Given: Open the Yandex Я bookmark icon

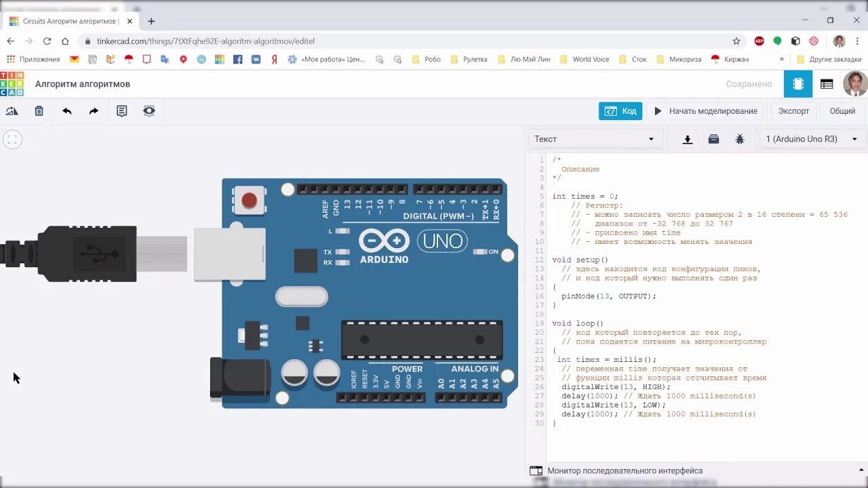Looking at the screenshot, I should click(275, 59).
